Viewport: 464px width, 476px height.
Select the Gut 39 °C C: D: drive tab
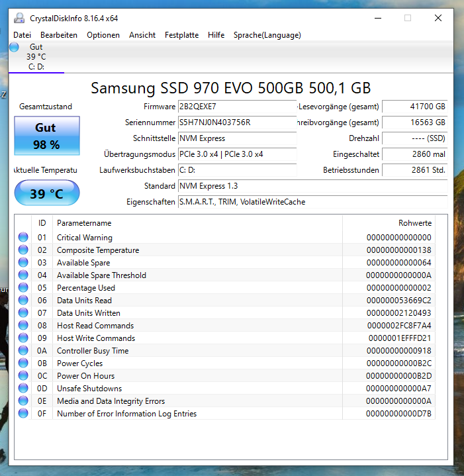36,57
